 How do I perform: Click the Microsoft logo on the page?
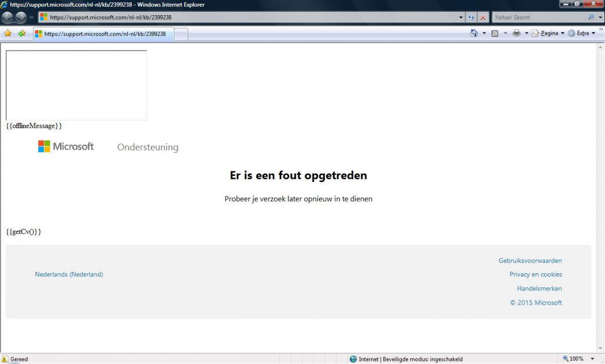click(x=66, y=146)
